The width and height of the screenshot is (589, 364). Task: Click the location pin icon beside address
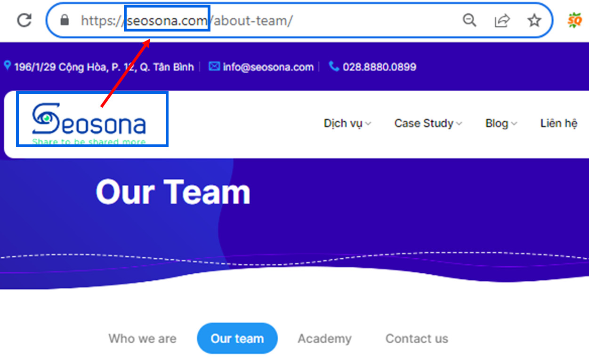7,66
